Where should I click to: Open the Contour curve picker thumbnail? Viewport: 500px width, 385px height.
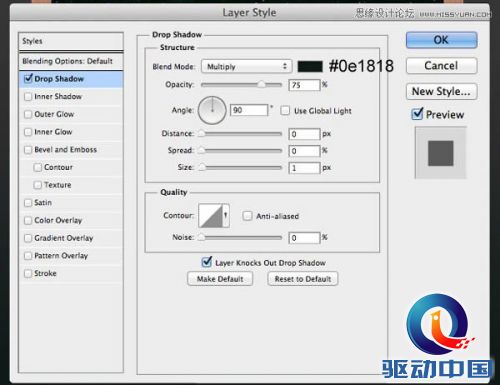211,216
